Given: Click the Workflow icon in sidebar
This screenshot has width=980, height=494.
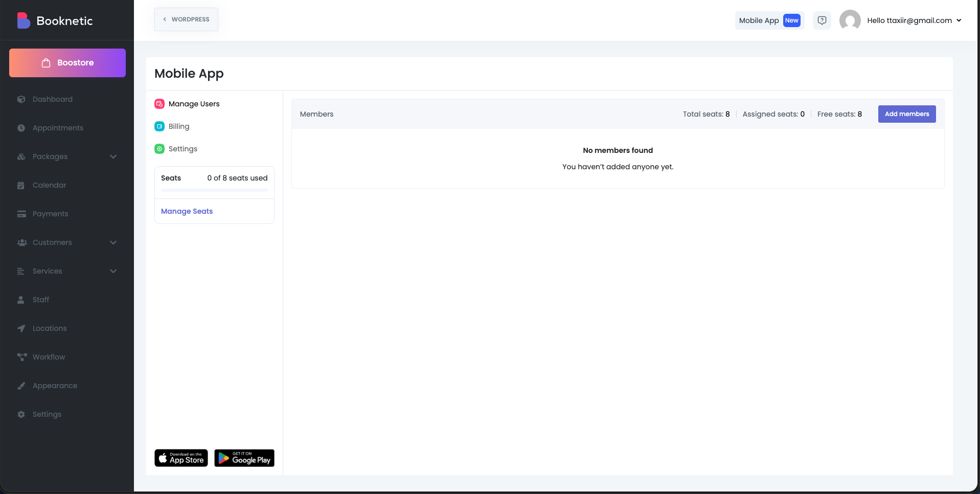Looking at the screenshot, I should click(x=21, y=357).
